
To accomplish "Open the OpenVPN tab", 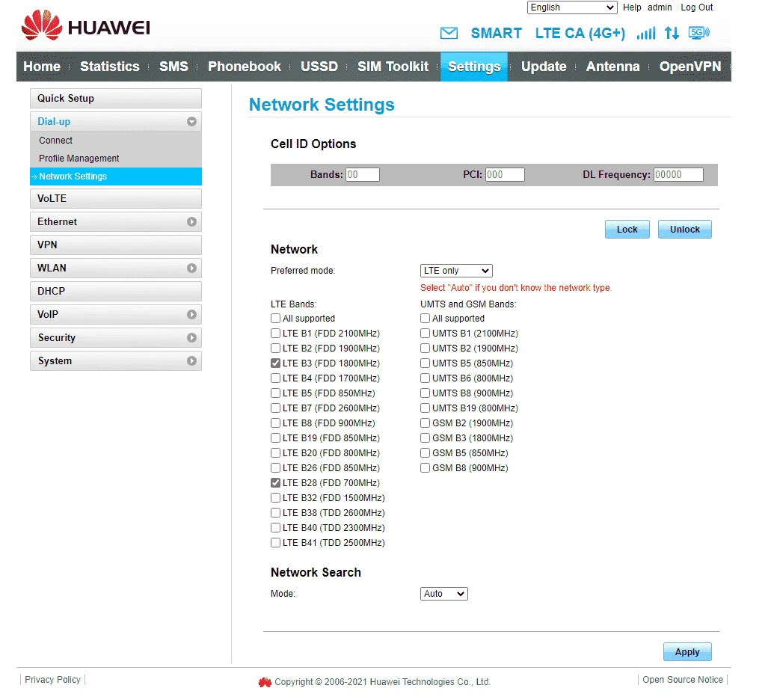I will coord(690,67).
